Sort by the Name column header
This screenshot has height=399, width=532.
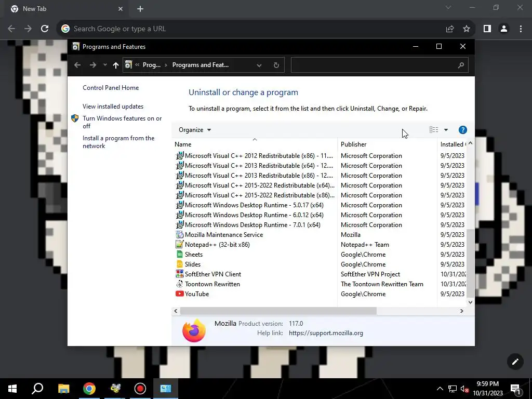pyautogui.click(x=255, y=144)
